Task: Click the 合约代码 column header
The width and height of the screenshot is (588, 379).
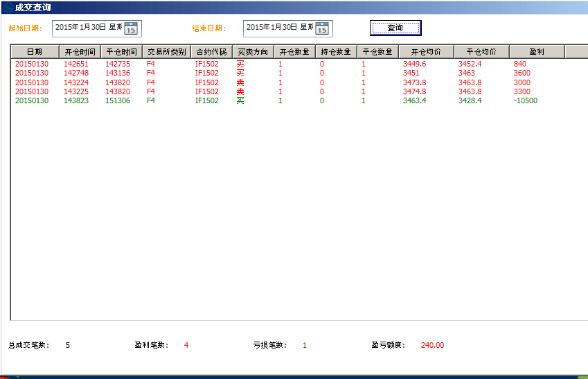Action: [x=212, y=52]
